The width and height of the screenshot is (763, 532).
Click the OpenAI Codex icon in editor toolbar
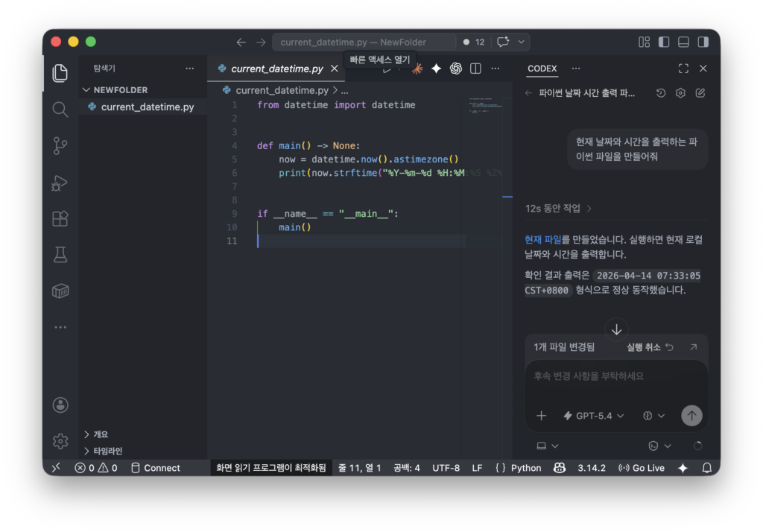coord(455,69)
